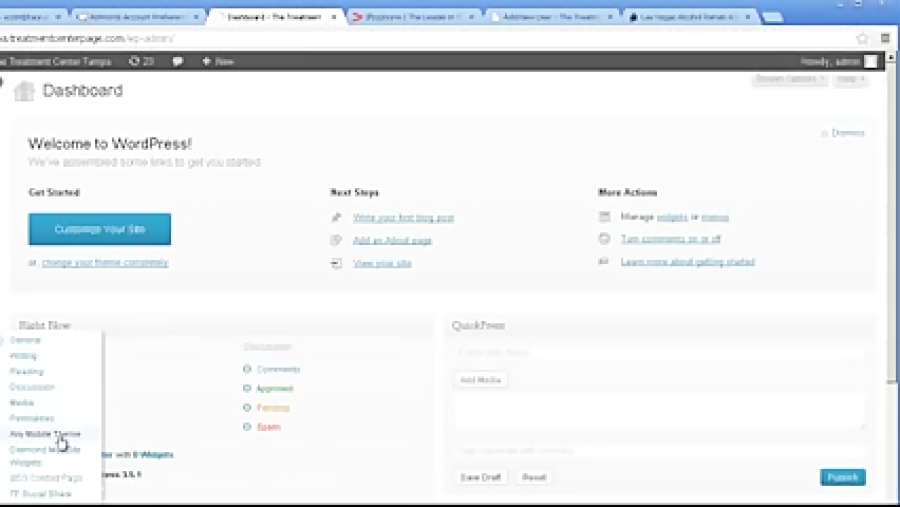The width and height of the screenshot is (900, 507).
Task: Open the Write your first blog post link
Action: (403, 218)
